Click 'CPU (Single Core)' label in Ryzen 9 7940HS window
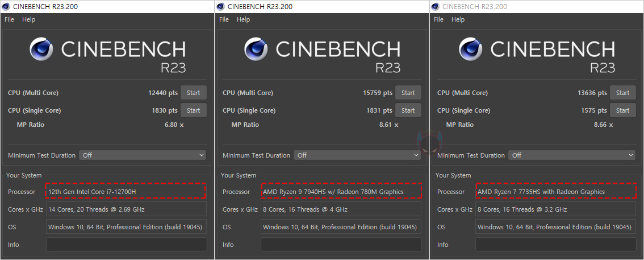This screenshot has width=644, height=260. (249, 110)
